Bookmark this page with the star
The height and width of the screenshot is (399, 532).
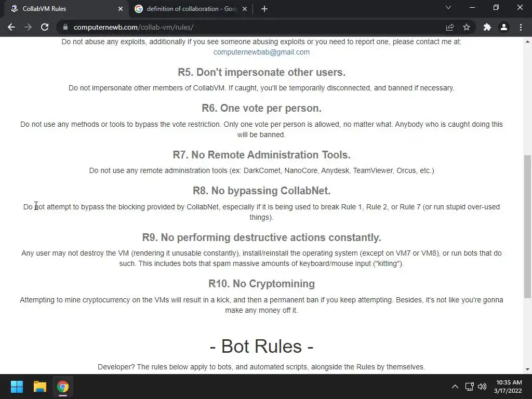coord(467,27)
